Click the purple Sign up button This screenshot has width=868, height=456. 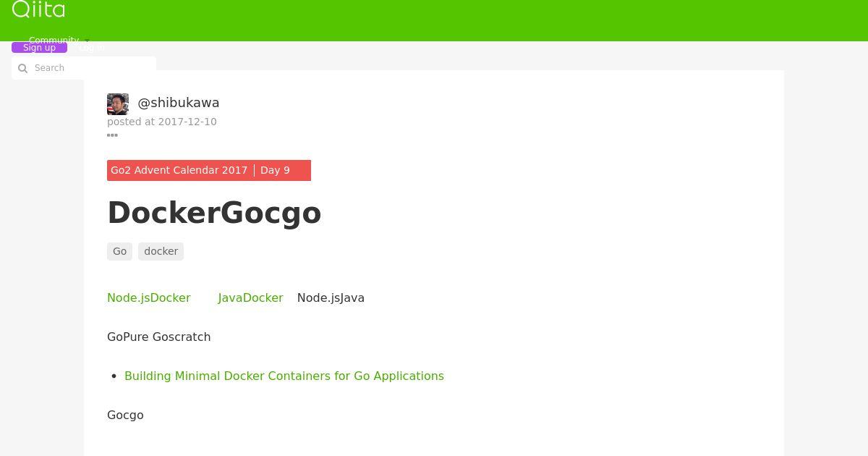pos(39,48)
